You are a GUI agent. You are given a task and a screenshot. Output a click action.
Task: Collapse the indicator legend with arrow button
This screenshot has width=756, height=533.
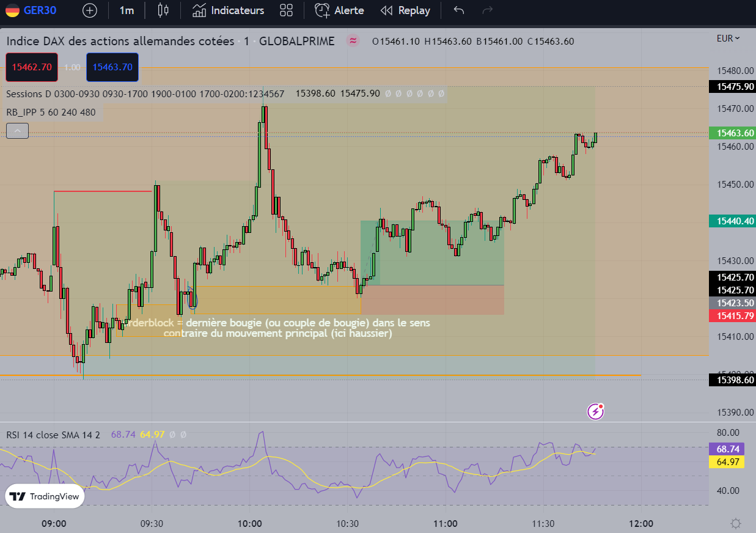coord(17,130)
